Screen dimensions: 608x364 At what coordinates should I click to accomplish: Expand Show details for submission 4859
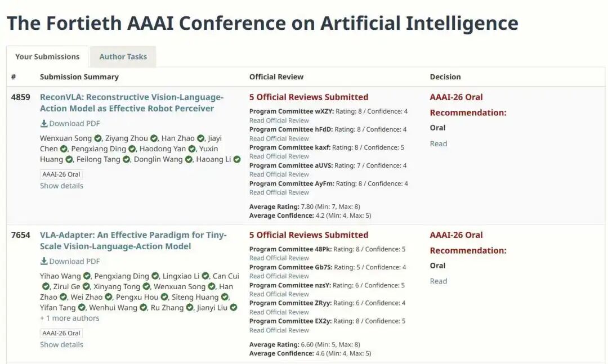pyautogui.click(x=61, y=186)
